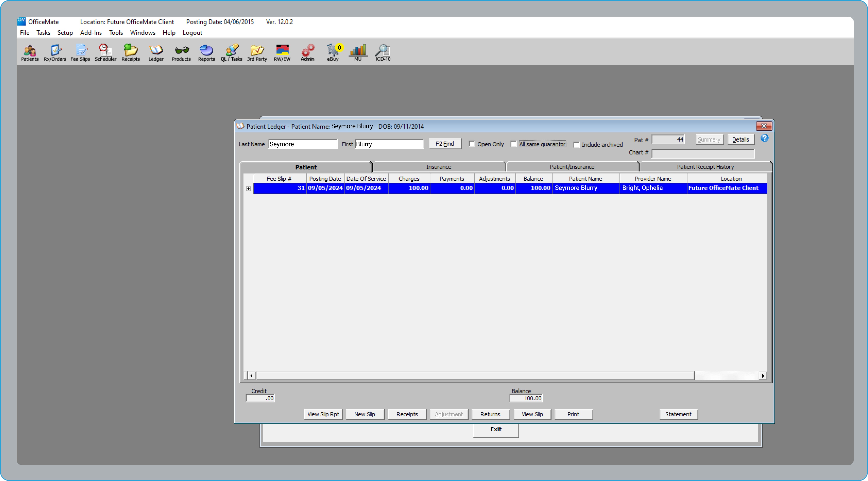
Task: Open the Tasks menu
Action: click(x=43, y=33)
